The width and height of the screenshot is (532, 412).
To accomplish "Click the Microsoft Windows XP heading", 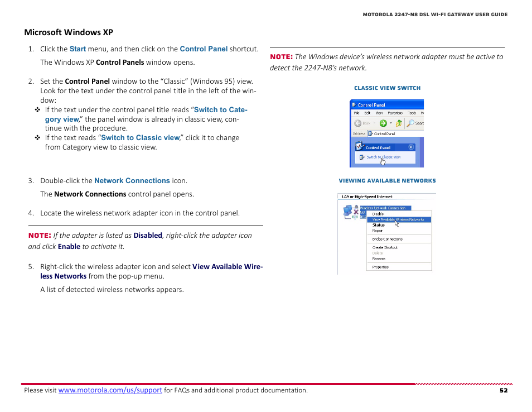I will tap(69, 32).
